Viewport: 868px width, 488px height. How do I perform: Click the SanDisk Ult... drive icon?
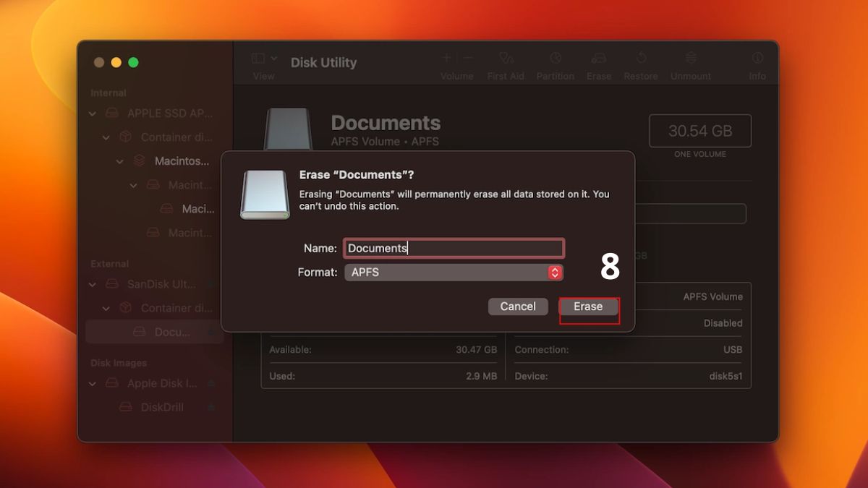112,284
